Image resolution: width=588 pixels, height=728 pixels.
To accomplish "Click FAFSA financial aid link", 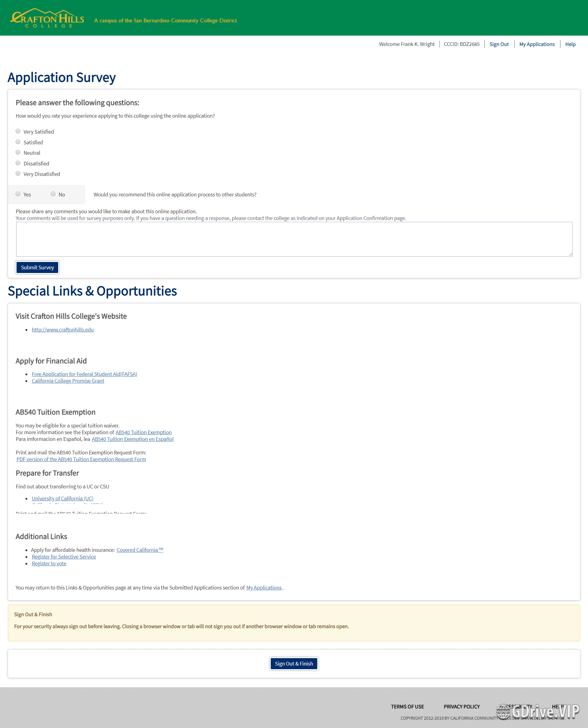I will coord(85,374).
